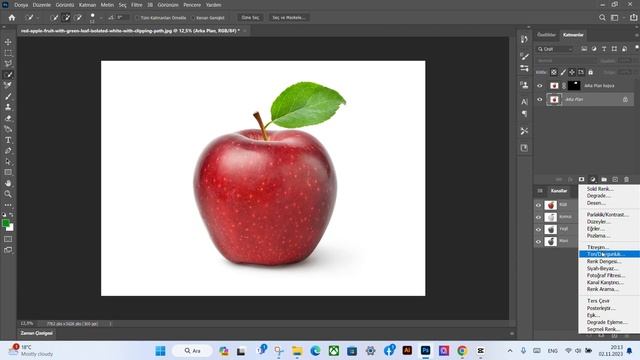
Task: Open the Edit Toolbar three-dots menu
Action: tap(8, 205)
